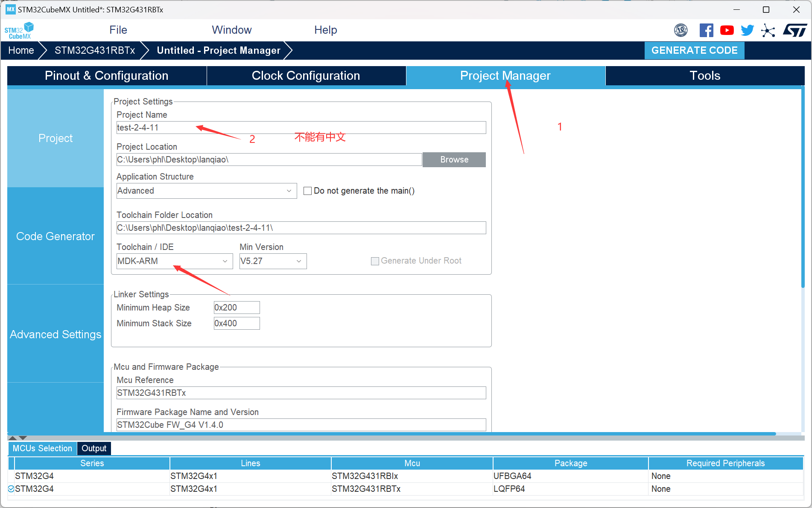The image size is (812, 508).
Task: Select the Project Manager tab
Action: (x=505, y=75)
